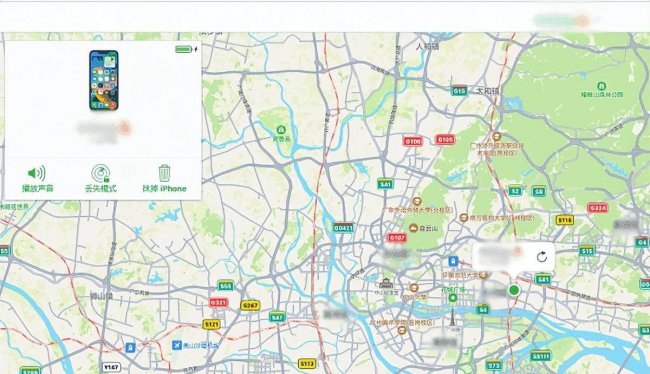Click the blurred device name under iPhone image
Image resolution: width=650 pixels, height=374 pixels.
104,130
